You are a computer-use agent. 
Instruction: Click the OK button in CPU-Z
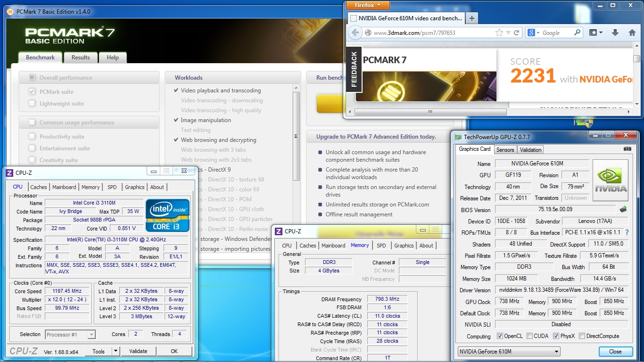pos(174,351)
